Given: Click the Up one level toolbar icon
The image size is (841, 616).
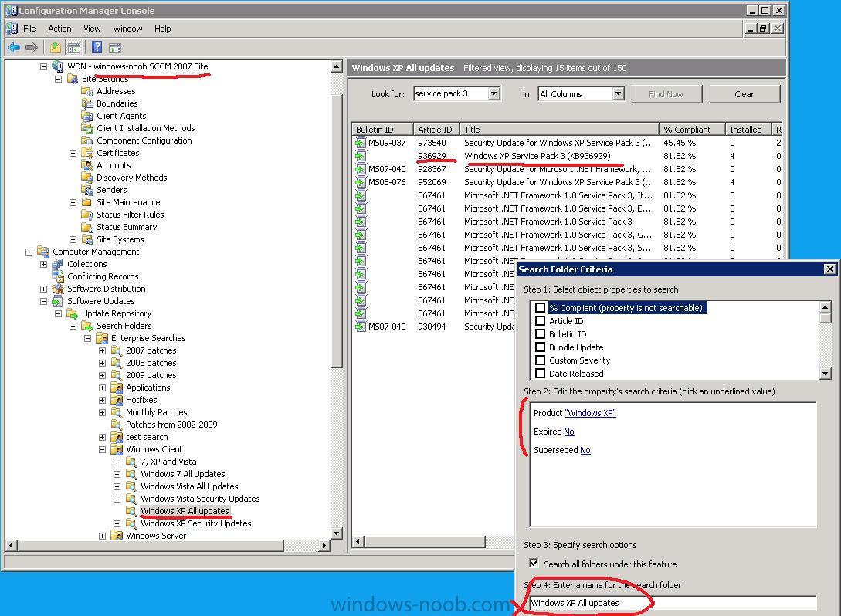Looking at the screenshot, I should 56,48.
